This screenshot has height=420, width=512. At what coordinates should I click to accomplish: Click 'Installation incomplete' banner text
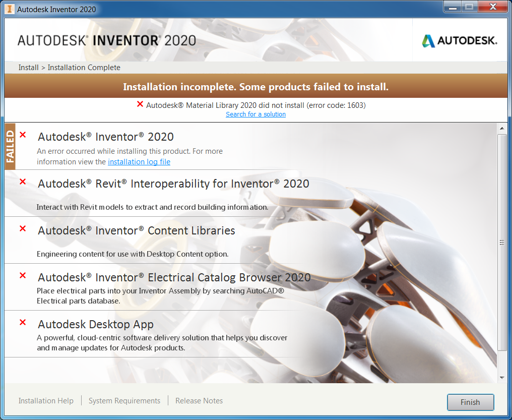pyautogui.click(x=255, y=87)
